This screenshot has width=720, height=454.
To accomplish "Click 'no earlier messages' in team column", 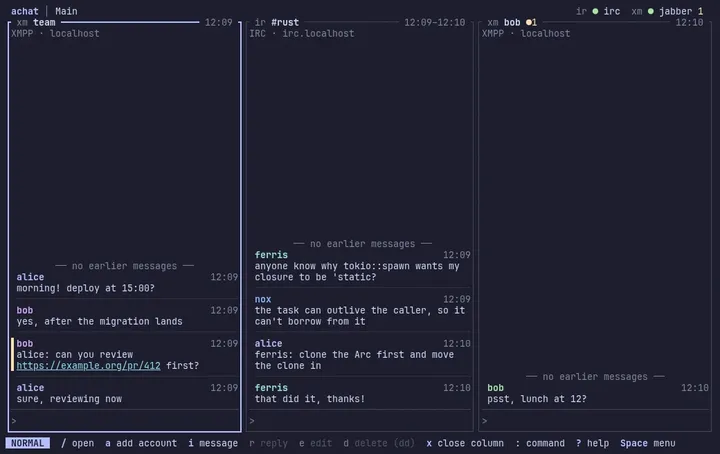I will (124, 266).
